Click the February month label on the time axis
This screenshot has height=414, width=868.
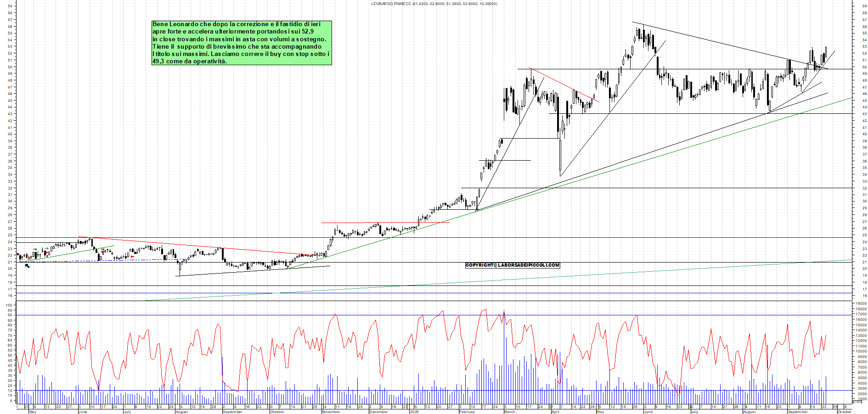467,412
